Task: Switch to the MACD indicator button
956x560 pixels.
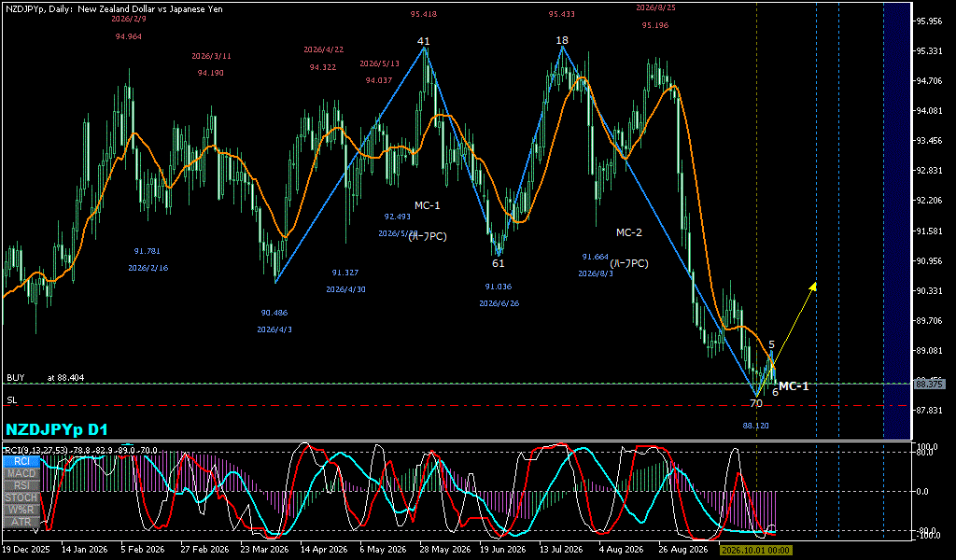Action: (x=21, y=473)
